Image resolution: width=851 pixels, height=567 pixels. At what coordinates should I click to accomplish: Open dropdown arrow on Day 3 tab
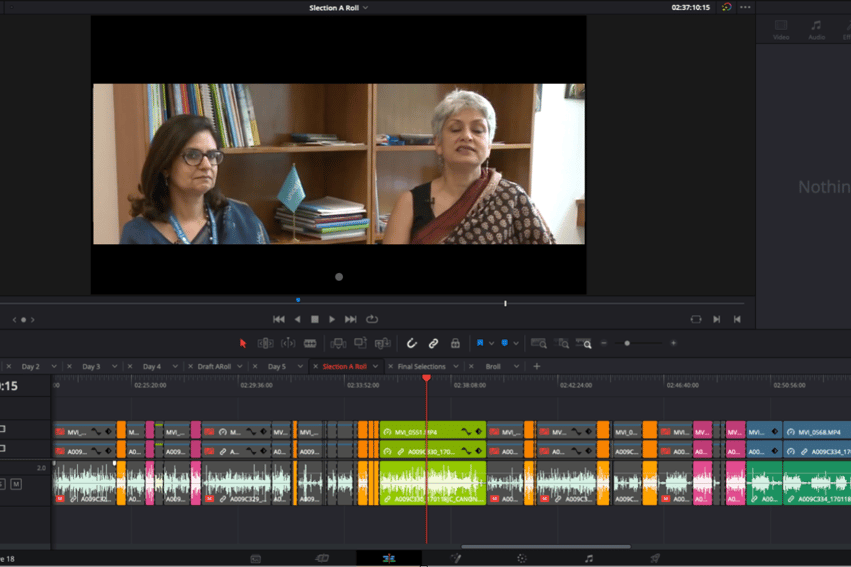[x=115, y=367]
